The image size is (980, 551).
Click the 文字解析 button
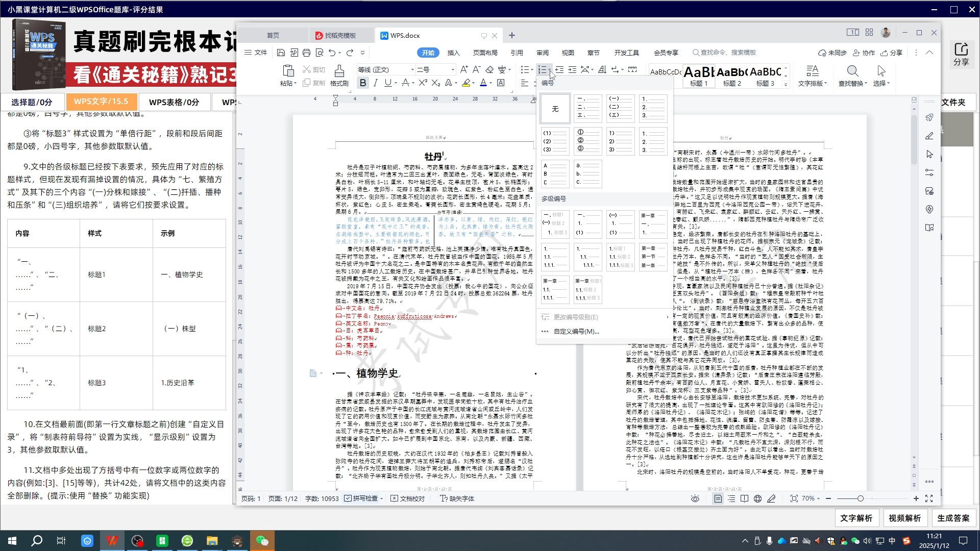click(x=856, y=518)
